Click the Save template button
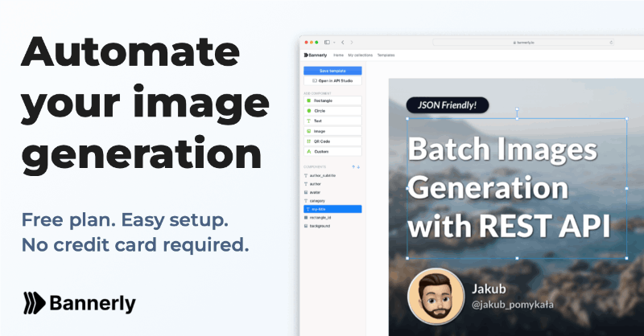 (x=332, y=71)
